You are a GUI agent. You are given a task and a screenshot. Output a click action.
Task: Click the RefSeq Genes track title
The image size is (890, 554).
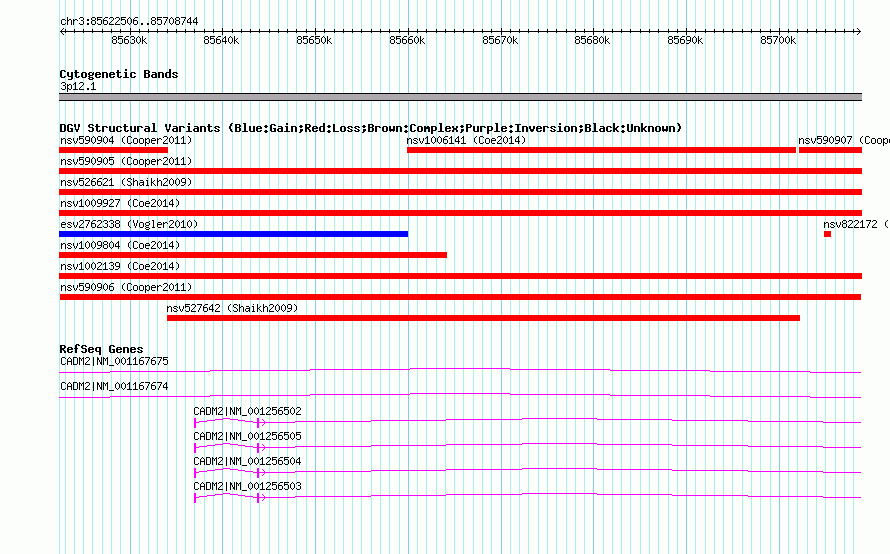point(101,349)
